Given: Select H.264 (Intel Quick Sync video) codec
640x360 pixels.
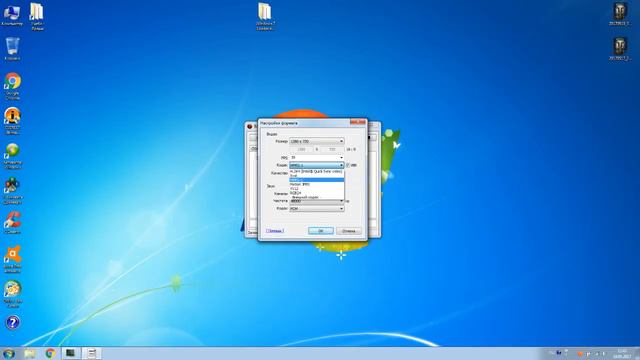Looking at the screenshot, I should point(317,171).
